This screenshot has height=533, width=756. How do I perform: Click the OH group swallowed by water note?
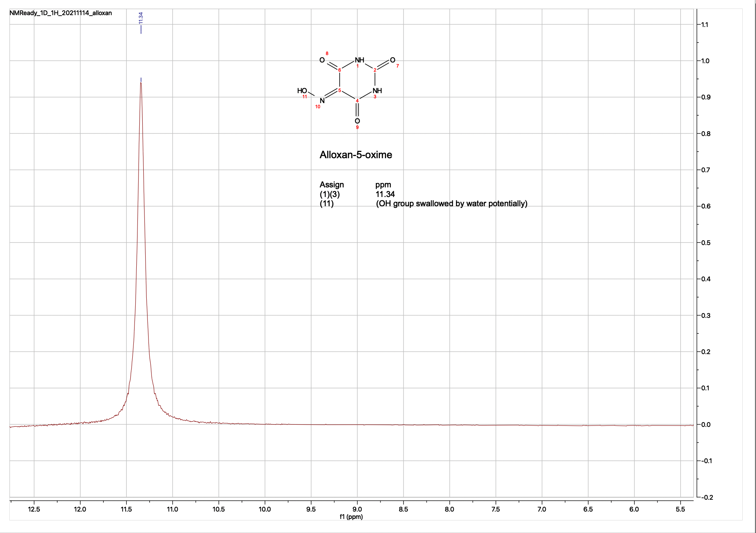pyautogui.click(x=452, y=204)
